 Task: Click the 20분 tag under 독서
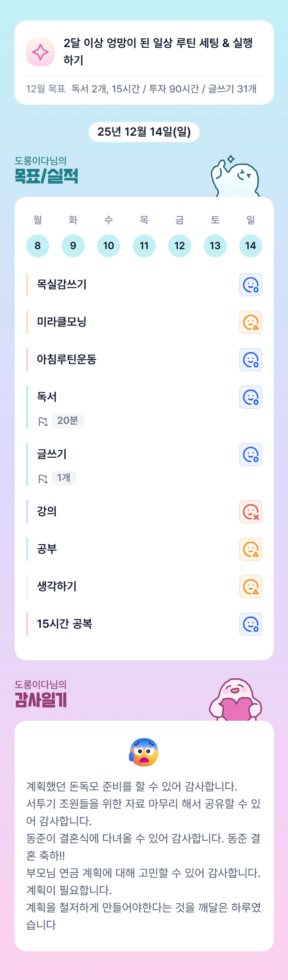click(x=67, y=420)
